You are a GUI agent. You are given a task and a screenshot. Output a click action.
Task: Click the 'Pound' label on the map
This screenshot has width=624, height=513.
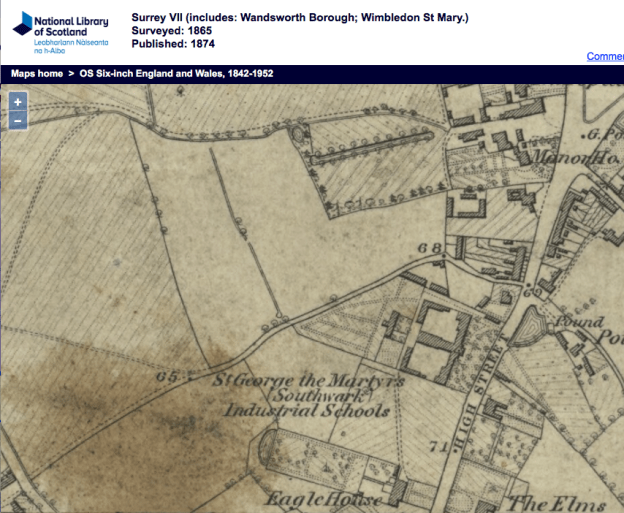tap(580, 322)
